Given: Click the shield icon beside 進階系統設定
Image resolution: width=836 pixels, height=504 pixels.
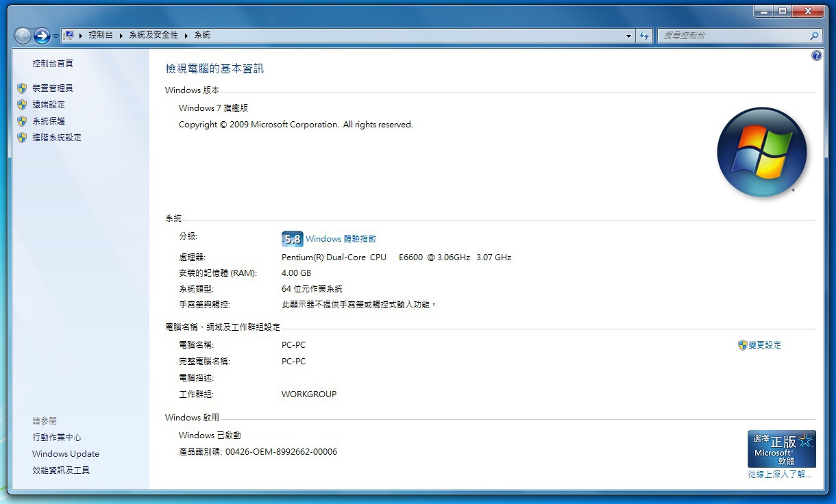Looking at the screenshot, I should pyautogui.click(x=22, y=138).
